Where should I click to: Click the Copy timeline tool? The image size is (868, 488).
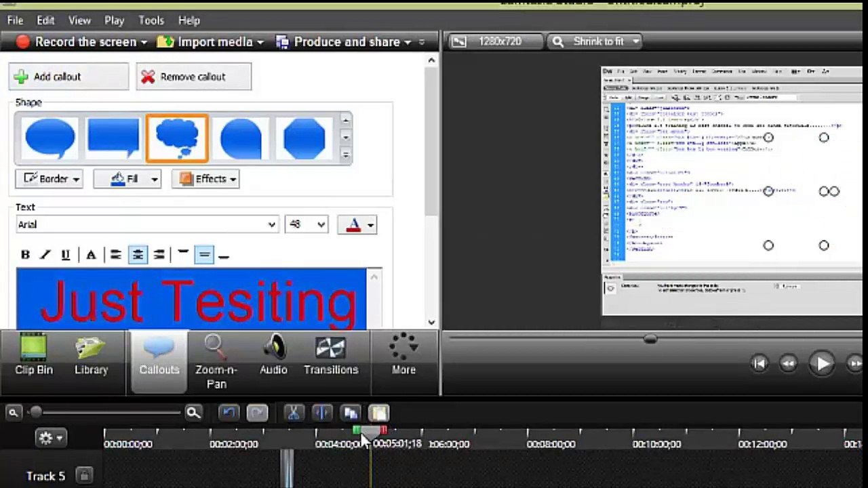pyautogui.click(x=351, y=413)
